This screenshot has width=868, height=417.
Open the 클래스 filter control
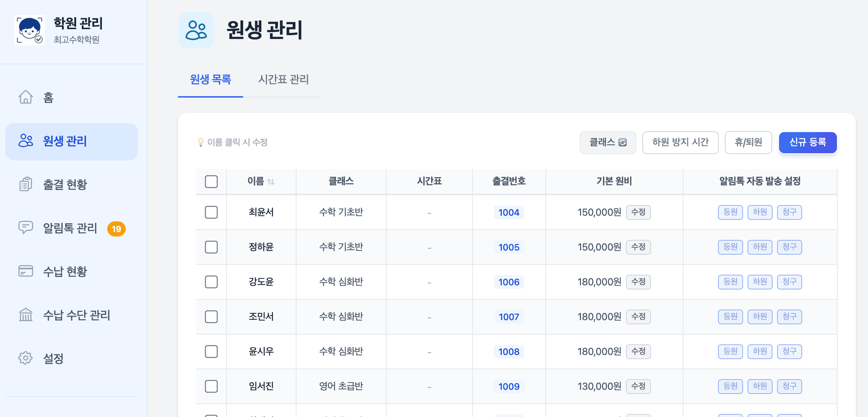coord(607,142)
